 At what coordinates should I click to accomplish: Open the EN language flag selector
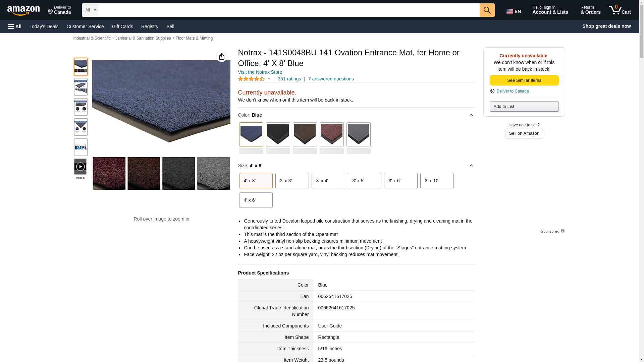(x=514, y=11)
